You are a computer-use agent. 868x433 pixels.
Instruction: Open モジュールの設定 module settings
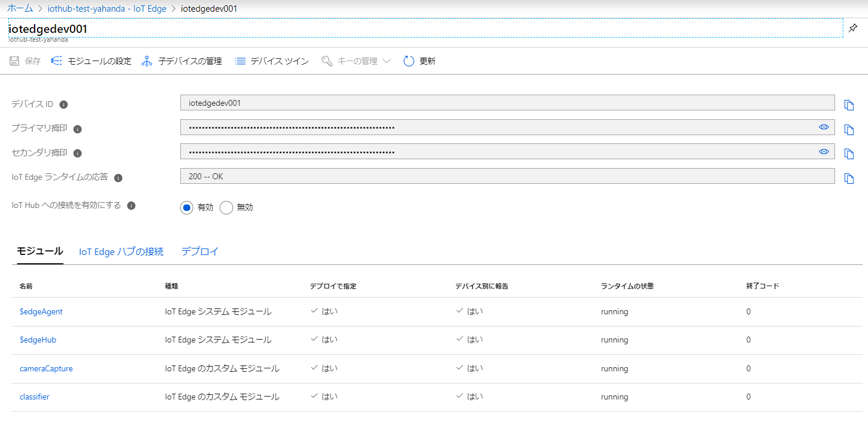coord(91,61)
